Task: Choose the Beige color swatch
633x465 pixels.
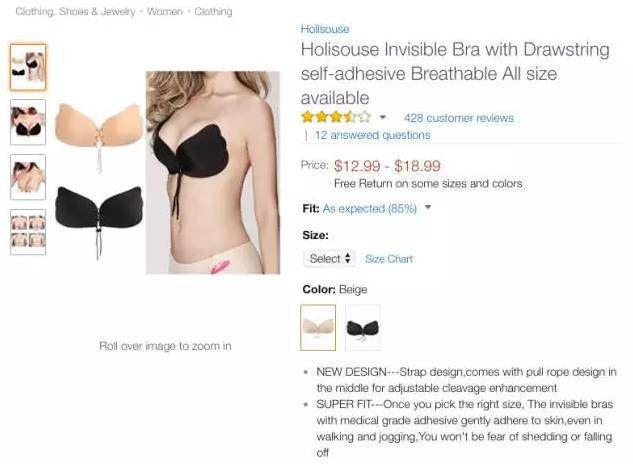Action: coord(318,327)
